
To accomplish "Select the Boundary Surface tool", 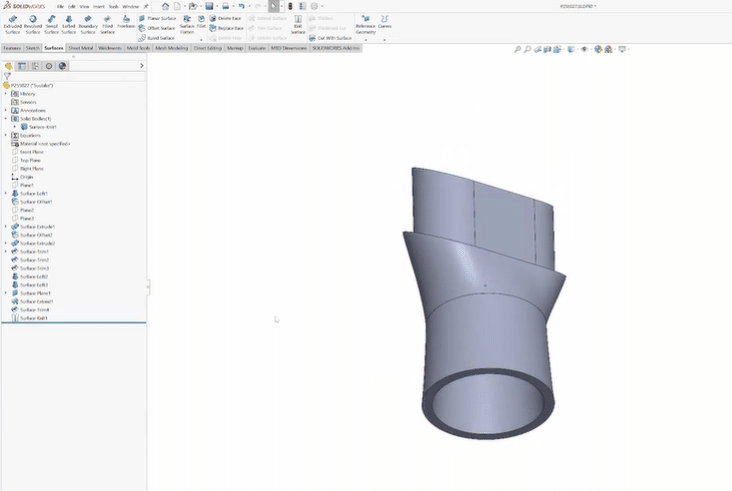I will [x=88, y=24].
